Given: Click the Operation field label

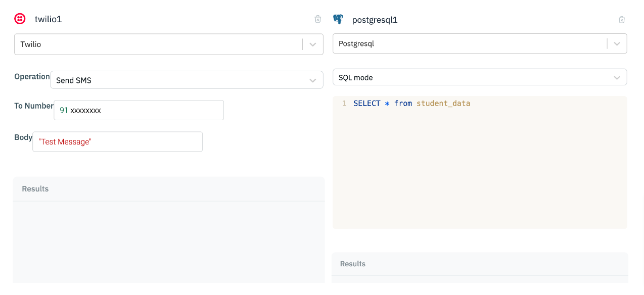Looking at the screenshot, I should [32, 77].
